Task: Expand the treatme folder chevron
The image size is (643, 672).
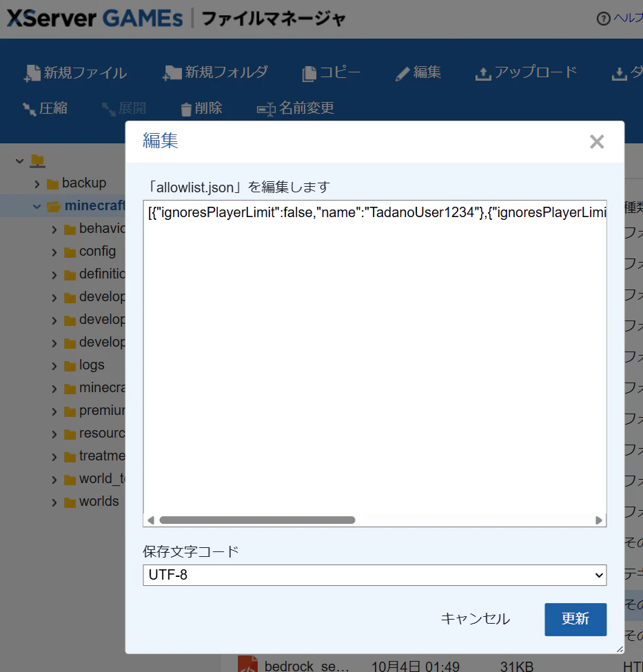Action: click(54, 457)
